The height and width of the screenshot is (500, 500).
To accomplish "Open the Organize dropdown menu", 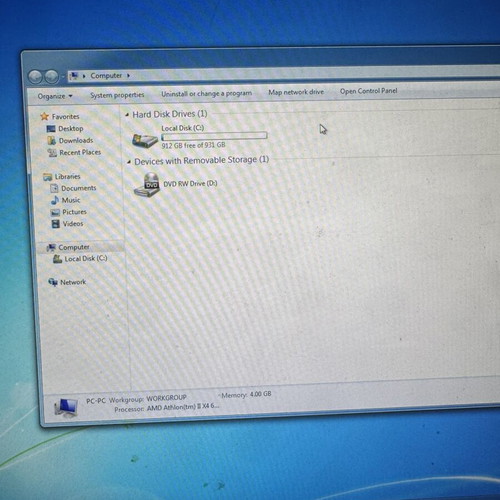I will tap(55, 96).
